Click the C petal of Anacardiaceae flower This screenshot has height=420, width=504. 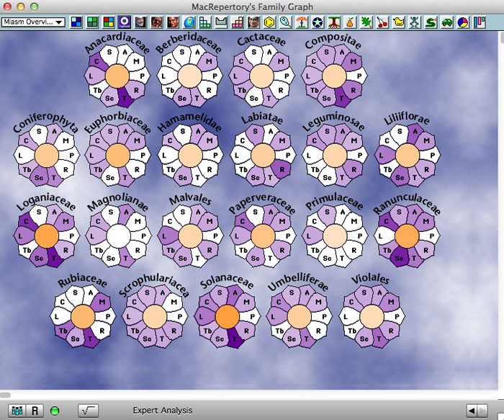click(x=96, y=61)
